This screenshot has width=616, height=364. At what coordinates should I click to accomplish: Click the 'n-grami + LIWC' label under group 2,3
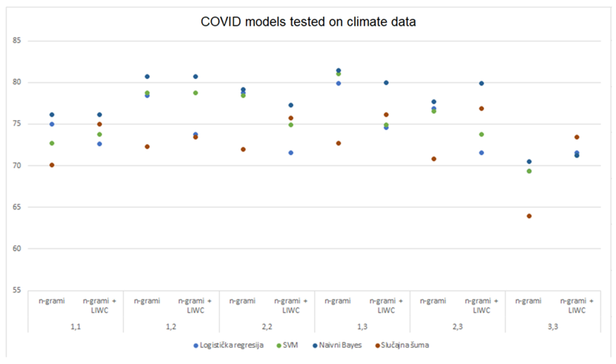(x=481, y=306)
